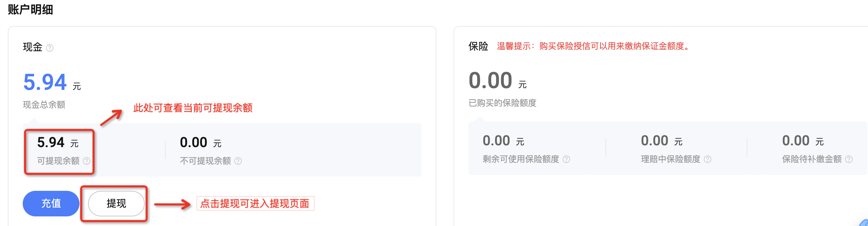
Task: Click the 现金总余额 label
Action: click(x=44, y=105)
